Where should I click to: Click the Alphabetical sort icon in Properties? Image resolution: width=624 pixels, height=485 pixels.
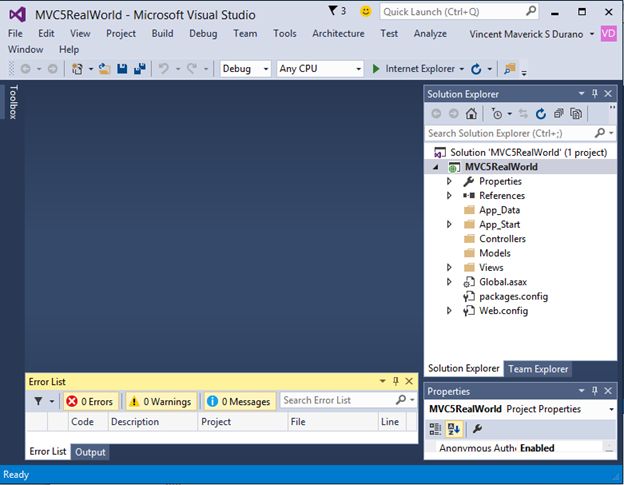click(454, 429)
